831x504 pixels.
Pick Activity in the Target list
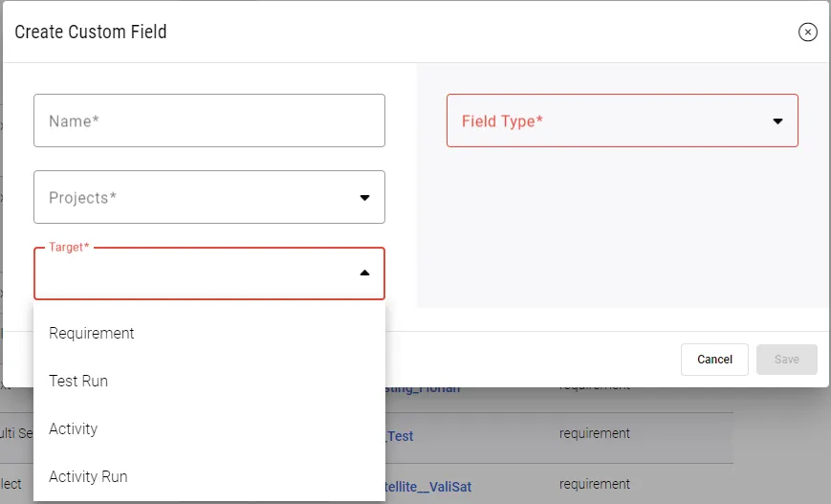74,428
